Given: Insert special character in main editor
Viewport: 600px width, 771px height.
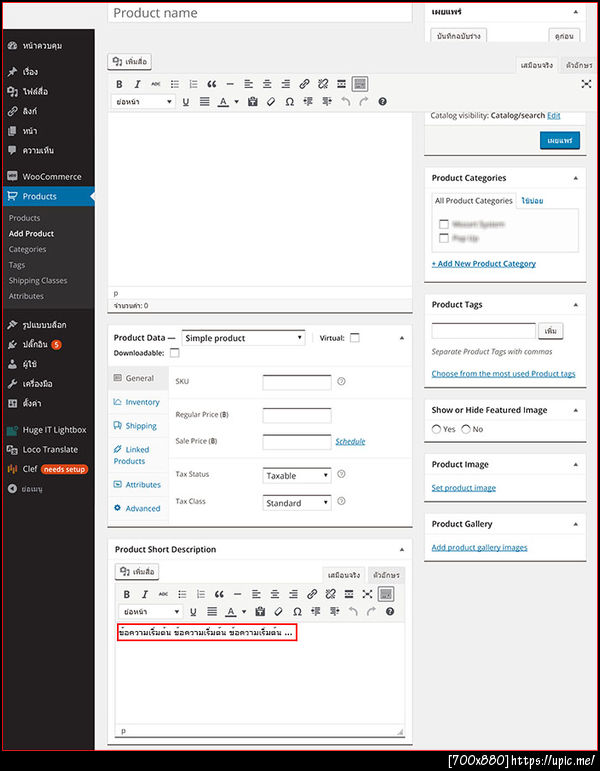Looking at the screenshot, I should click(x=290, y=102).
